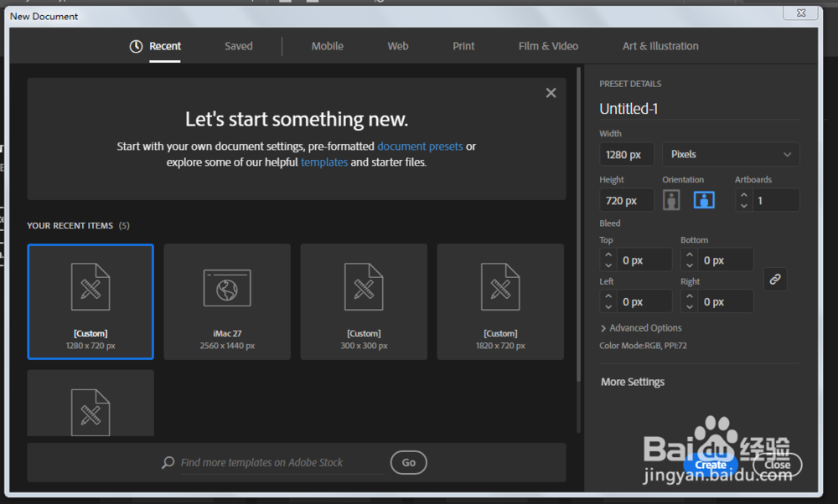This screenshot has width=838, height=504.
Task: Open the Pixels units dropdown
Action: click(x=731, y=154)
